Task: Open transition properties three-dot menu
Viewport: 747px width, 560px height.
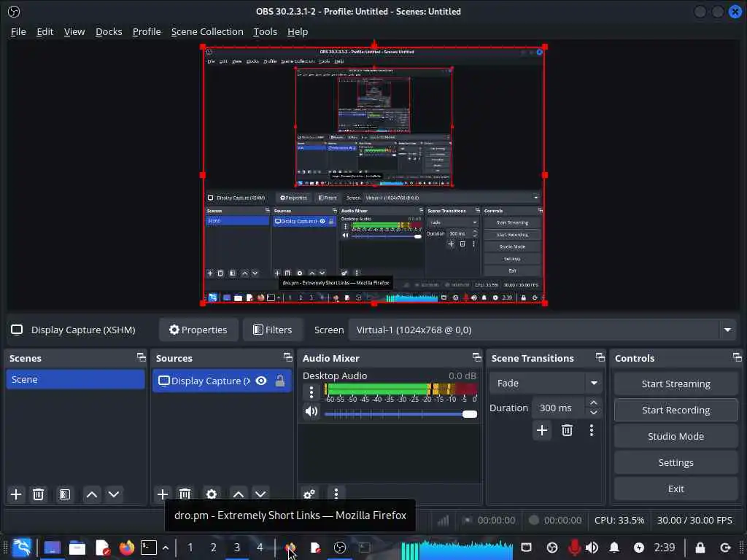Action: (x=592, y=430)
